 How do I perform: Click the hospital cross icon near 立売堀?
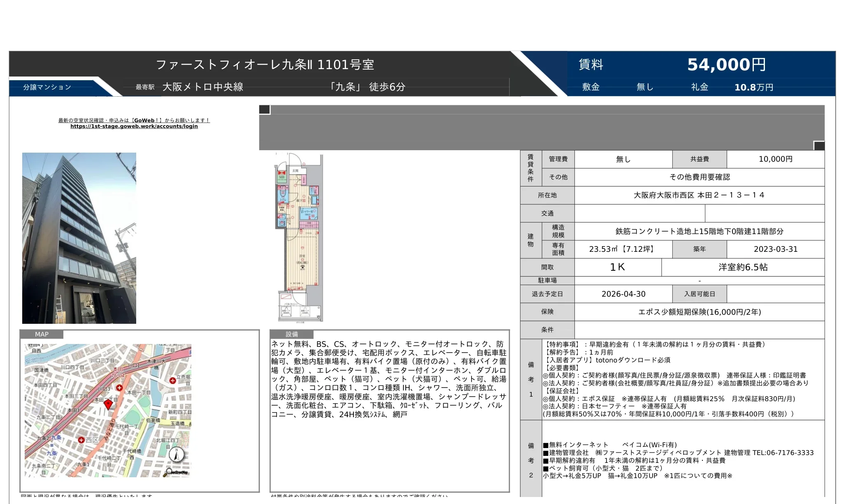tap(172, 381)
